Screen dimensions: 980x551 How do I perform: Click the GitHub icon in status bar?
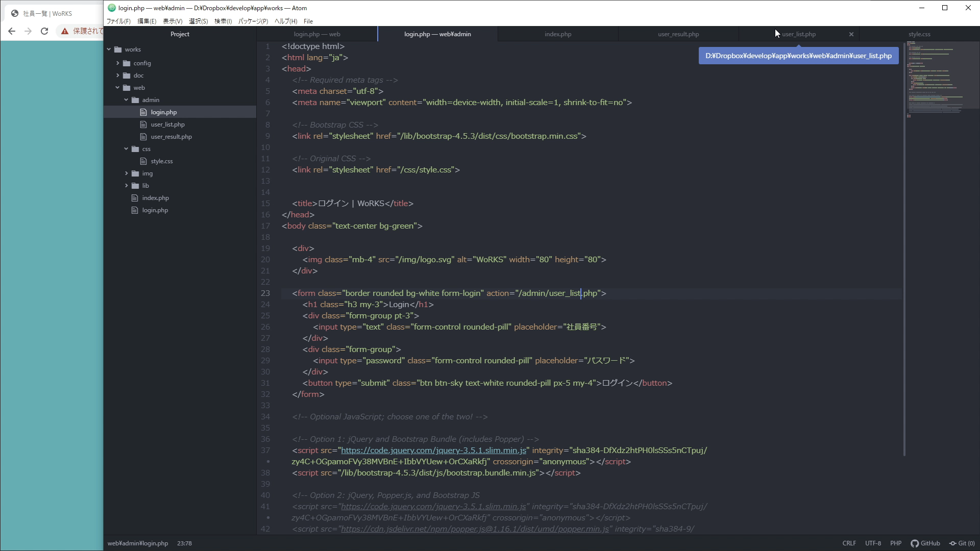click(x=915, y=543)
